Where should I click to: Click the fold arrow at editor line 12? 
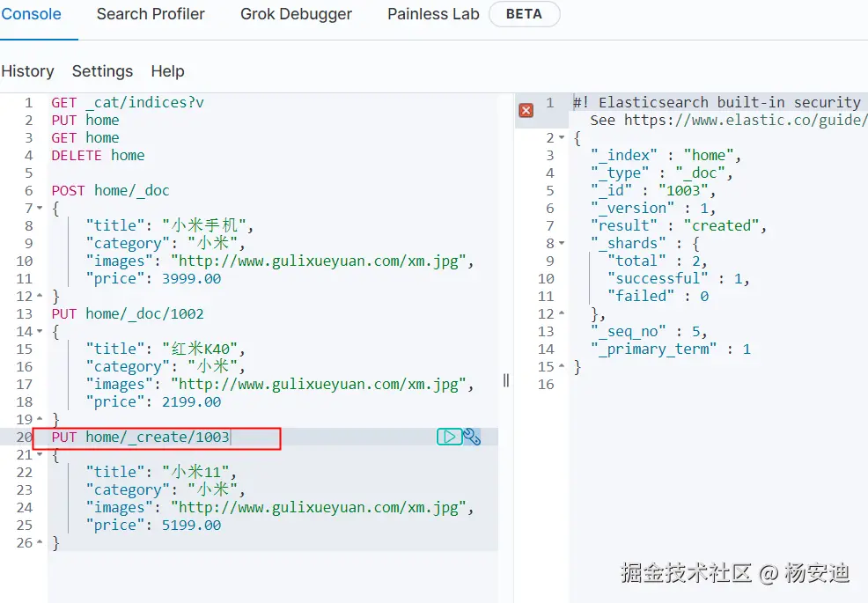pos(40,297)
